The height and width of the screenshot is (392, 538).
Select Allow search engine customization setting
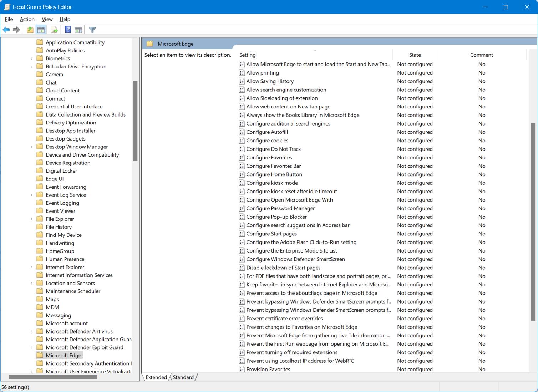[286, 90]
